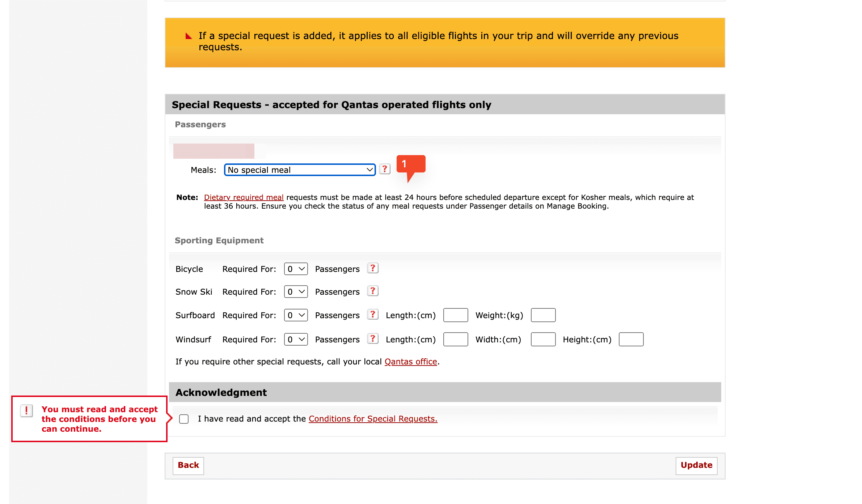Open the Meals help question-mark icon
The width and height of the screenshot is (862, 504).
pyautogui.click(x=384, y=169)
